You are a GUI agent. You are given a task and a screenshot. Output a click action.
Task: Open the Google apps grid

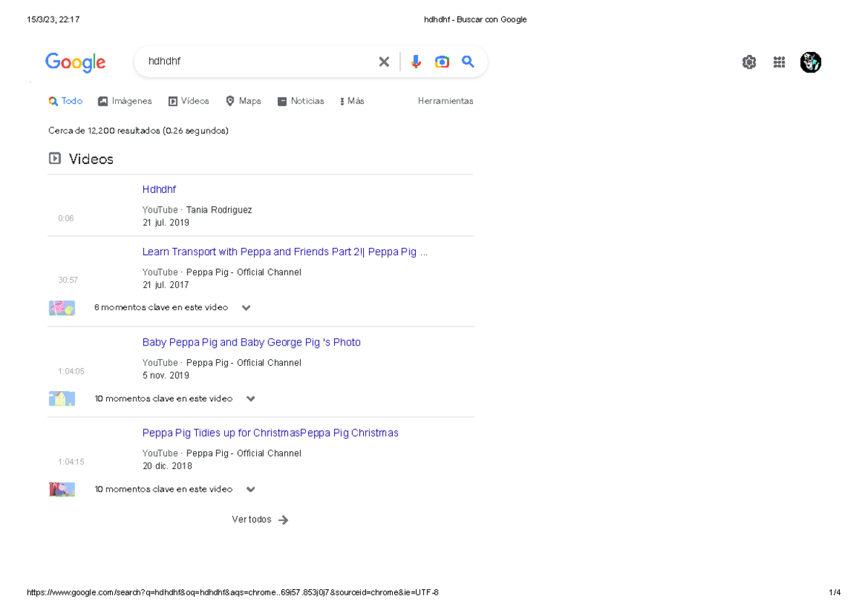(x=779, y=62)
